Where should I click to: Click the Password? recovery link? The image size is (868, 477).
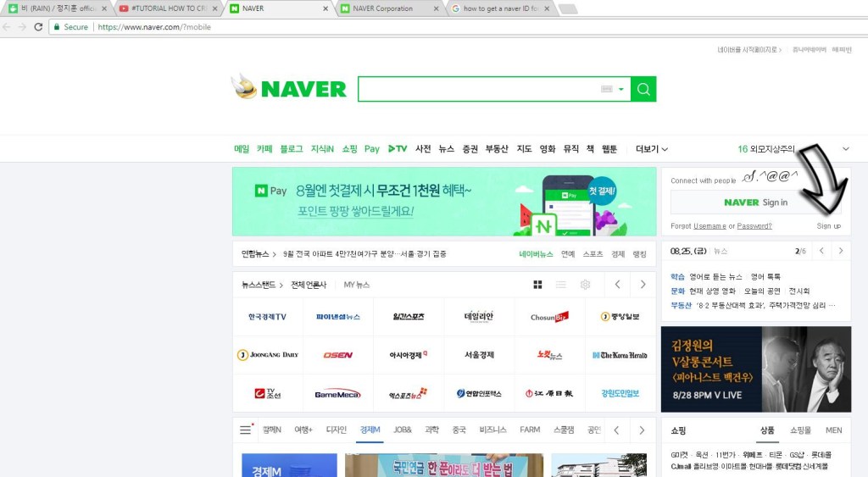[x=754, y=226]
